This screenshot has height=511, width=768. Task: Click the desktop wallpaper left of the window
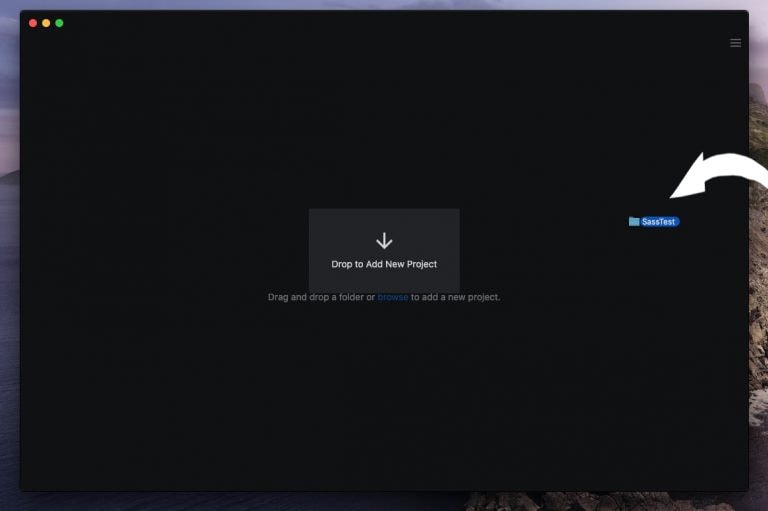9,250
